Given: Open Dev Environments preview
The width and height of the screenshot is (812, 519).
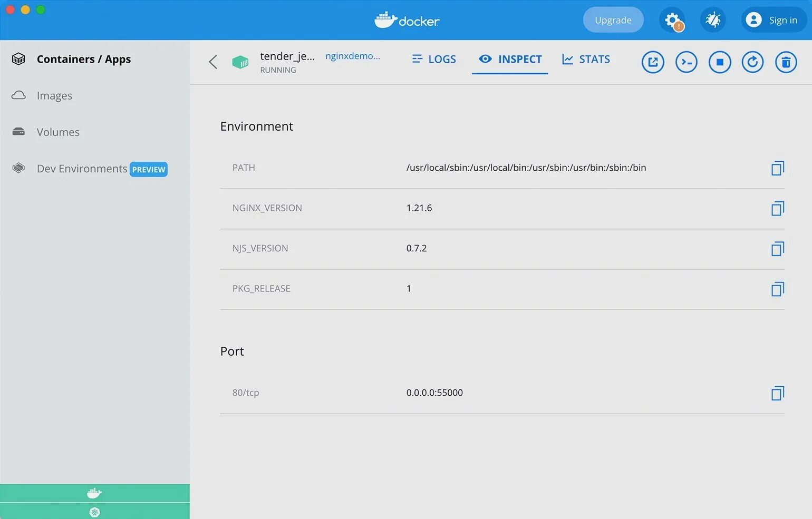Looking at the screenshot, I should tap(82, 169).
